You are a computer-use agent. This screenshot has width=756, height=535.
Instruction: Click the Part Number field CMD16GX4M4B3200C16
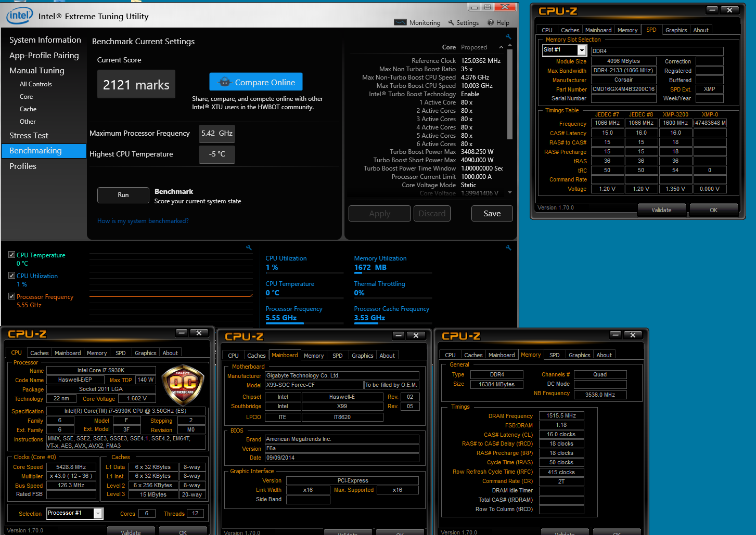[623, 89]
